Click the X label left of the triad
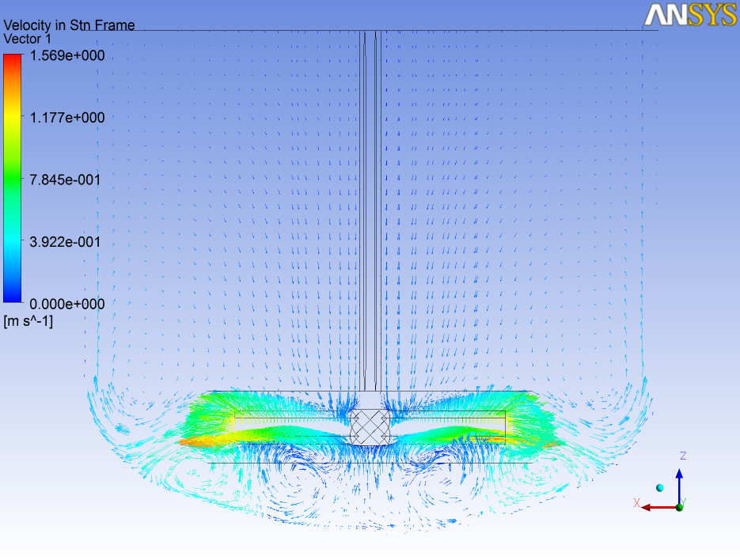Viewport: 740px width, 560px height. pos(636,503)
